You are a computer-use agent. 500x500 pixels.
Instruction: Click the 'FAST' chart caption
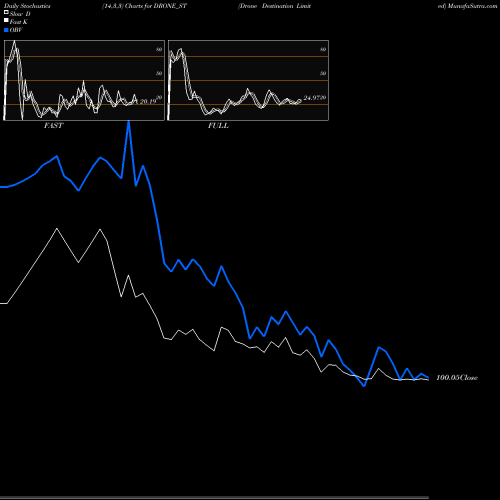tap(53, 126)
